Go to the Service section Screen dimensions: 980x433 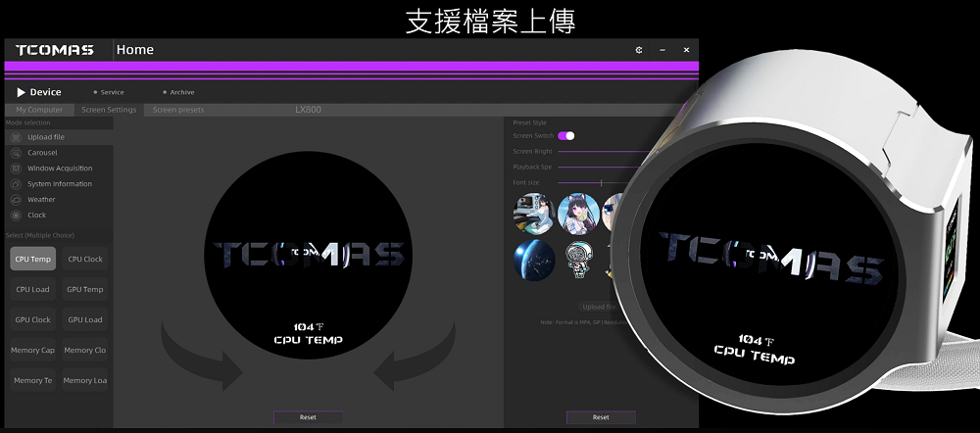(x=112, y=92)
